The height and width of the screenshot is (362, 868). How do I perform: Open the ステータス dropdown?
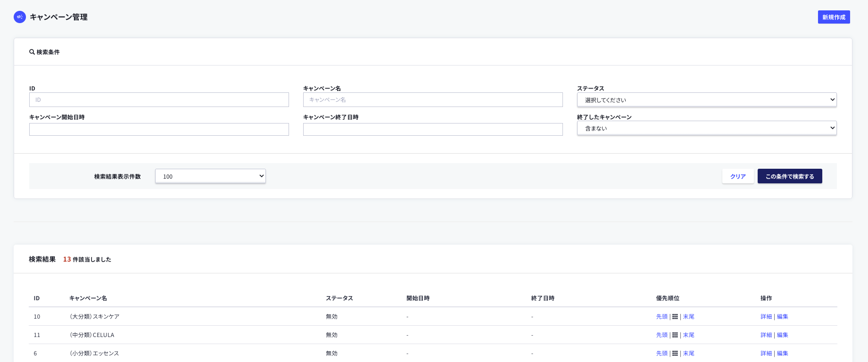[707, 99]
